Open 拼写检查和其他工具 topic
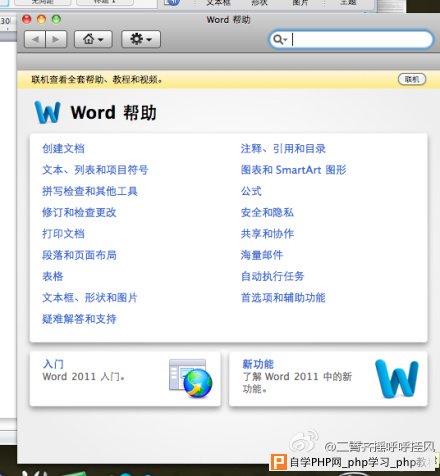 click(x=90, y=191)
